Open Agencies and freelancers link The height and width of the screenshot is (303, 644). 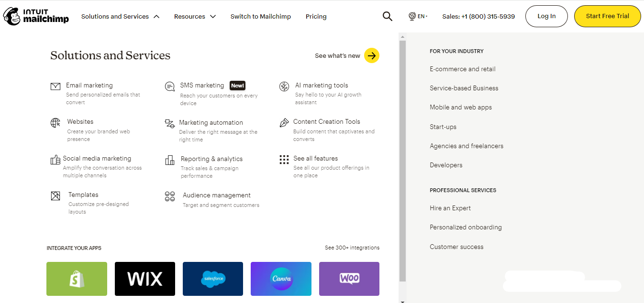pyautogui.click(x=466, y=146)
